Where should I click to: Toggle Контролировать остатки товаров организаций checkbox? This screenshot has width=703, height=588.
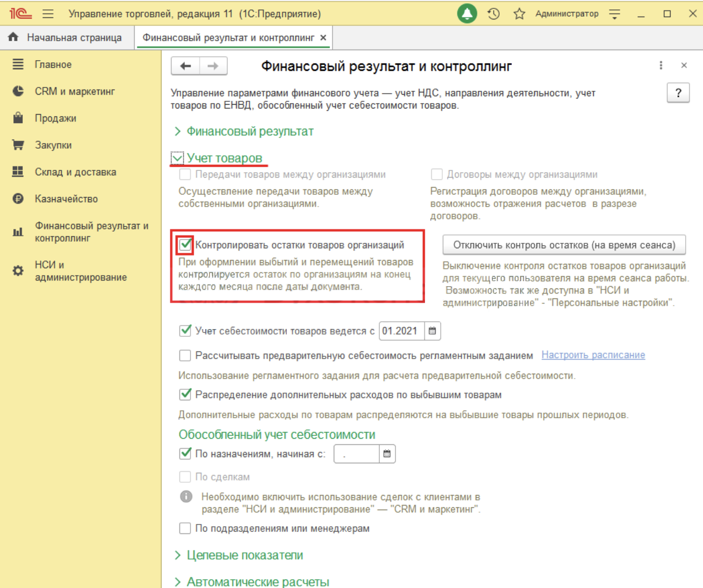pos(185,244)
